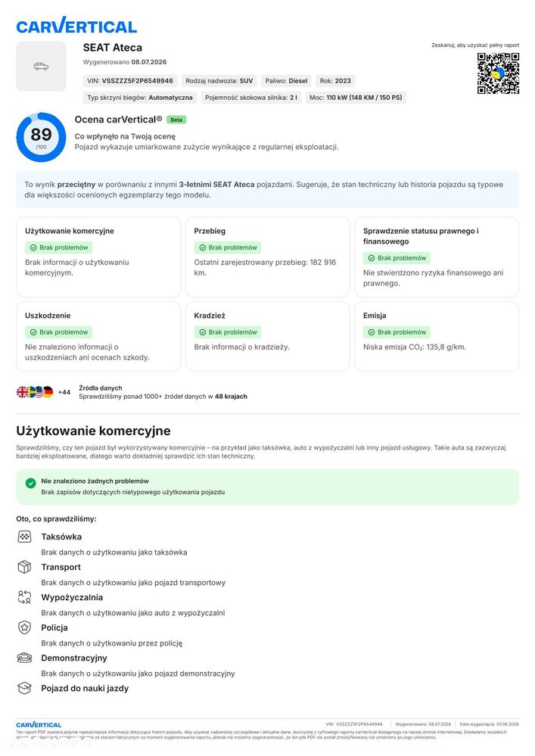The height and width of the screenshot is (756, 535).
Task: Click the Policja shield icon
Action: [24, 628]
